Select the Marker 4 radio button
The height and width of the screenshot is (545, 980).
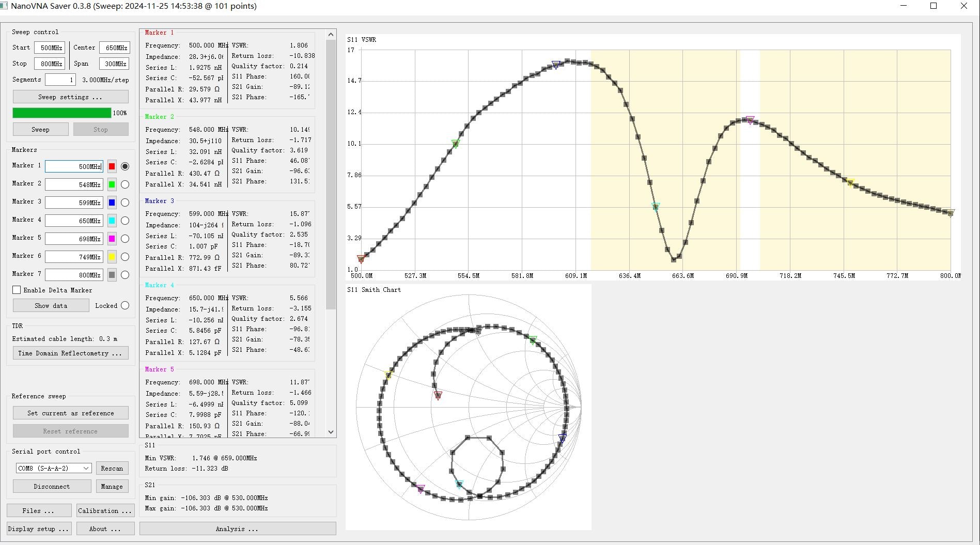[x=125, y=221]
